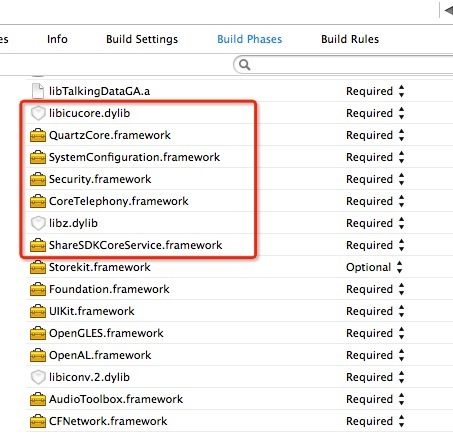Click the QuartzCore.framework toolbox icon
453x435 pixels.
(x=38, y=135)
